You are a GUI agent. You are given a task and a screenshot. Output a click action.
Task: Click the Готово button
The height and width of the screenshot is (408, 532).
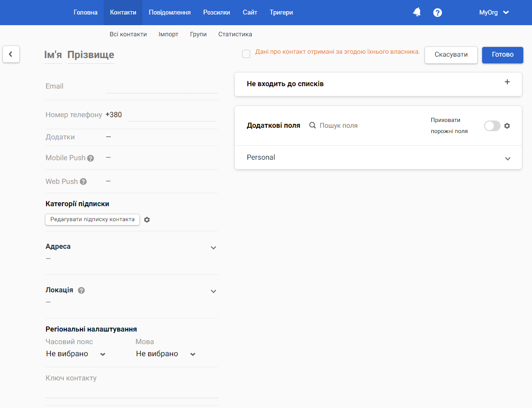point(502,55)
